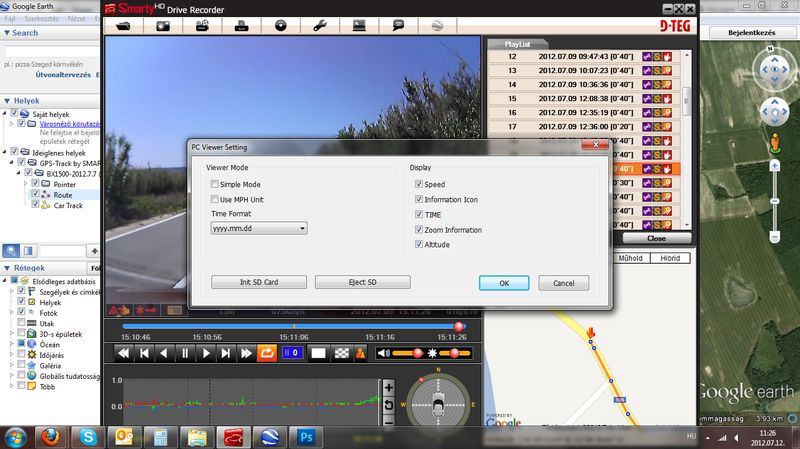Image resolution: width=800 pixels, height=449 pixels.
Task: Uncheck the Altitude display checkbox
Action: pyautogui.click(x=419, y=244)
